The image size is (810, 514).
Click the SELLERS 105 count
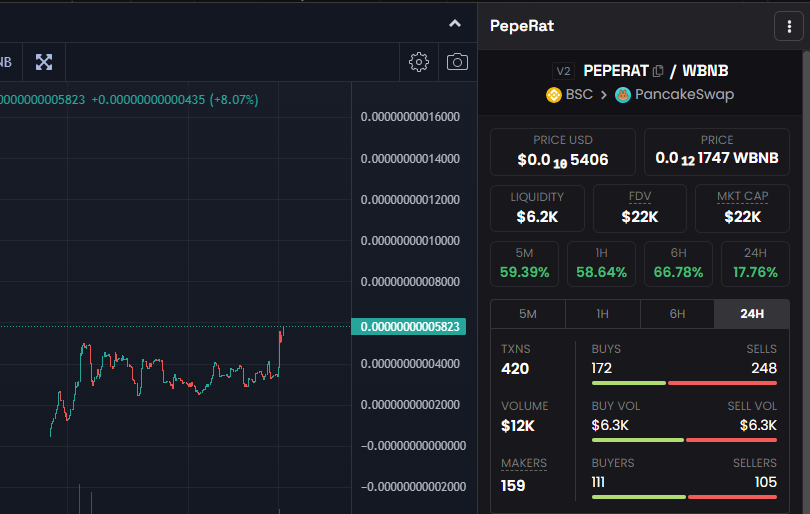coord(766,482)
